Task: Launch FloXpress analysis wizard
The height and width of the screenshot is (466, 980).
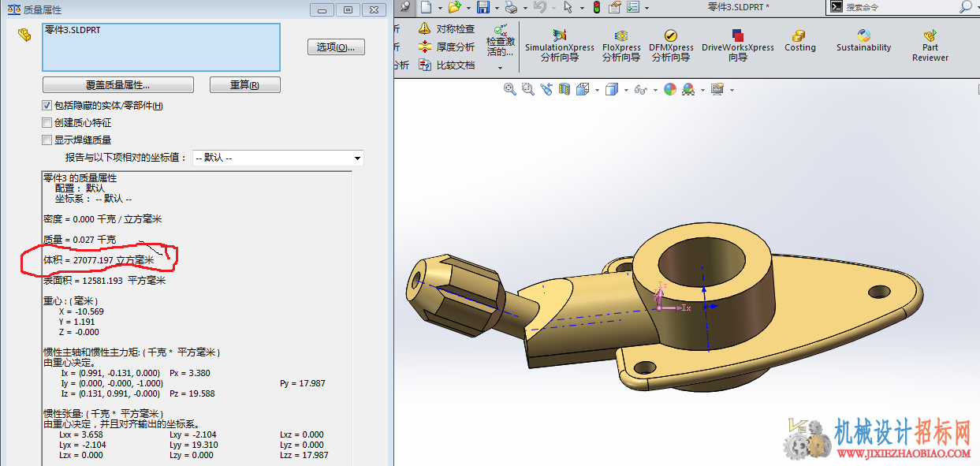Action: tap(621, 46)
